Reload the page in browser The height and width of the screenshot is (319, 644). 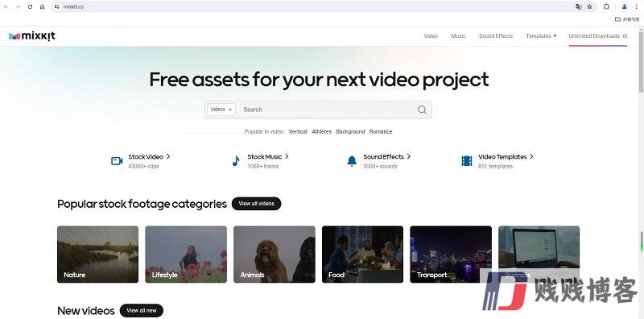pos(30,6)
